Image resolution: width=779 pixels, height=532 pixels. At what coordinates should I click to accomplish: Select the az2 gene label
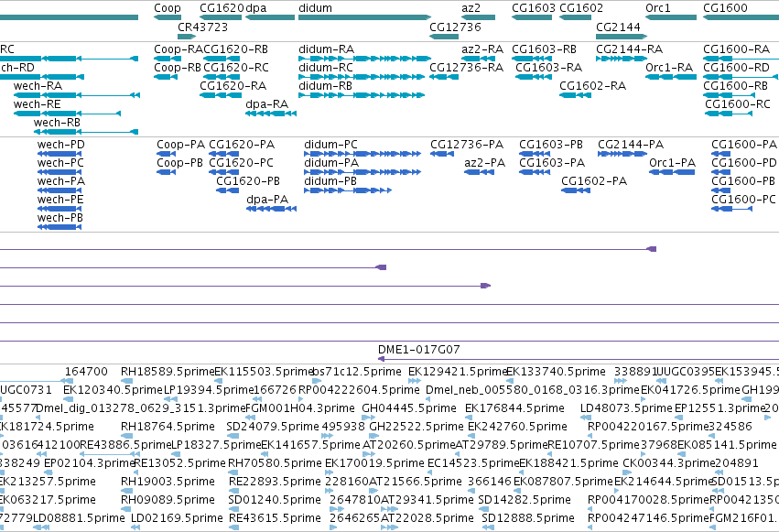(471, 8)
